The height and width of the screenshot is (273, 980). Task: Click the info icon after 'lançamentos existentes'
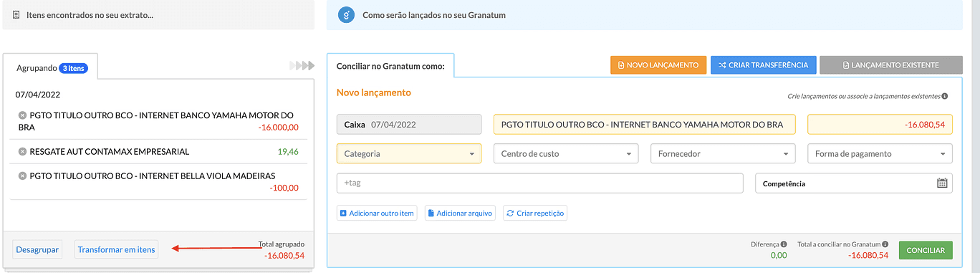click(945, 96)
